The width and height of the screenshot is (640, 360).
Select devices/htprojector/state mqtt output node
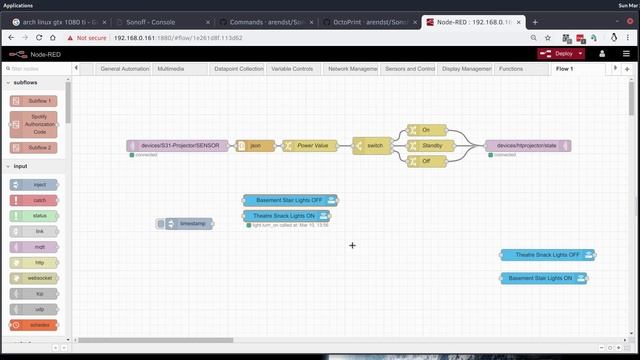click(x=528, y=146)
